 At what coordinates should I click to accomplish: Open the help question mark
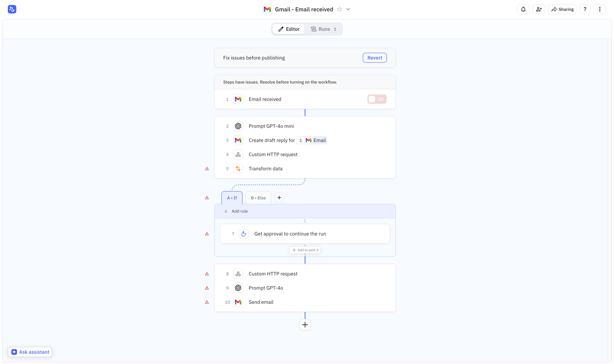(x=585, y=9)
